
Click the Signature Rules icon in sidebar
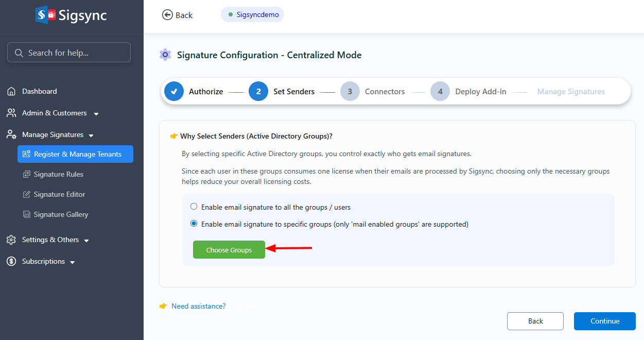pyautogui.click(x=27, y=174)
